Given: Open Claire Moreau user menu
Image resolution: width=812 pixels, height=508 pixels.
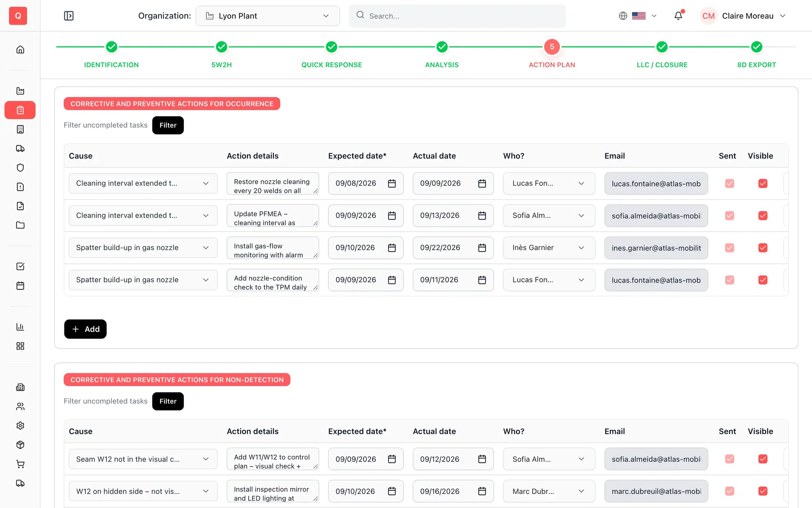Looking at the screenshot, I should 743,16.
